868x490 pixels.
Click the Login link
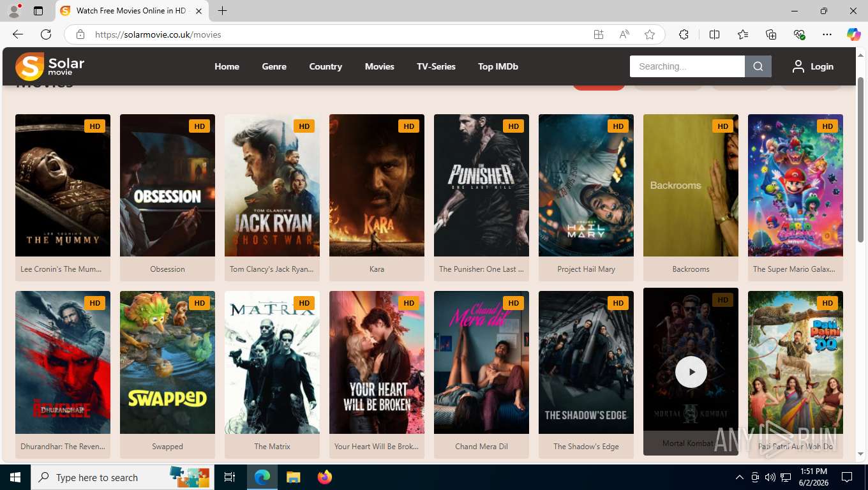821,66
